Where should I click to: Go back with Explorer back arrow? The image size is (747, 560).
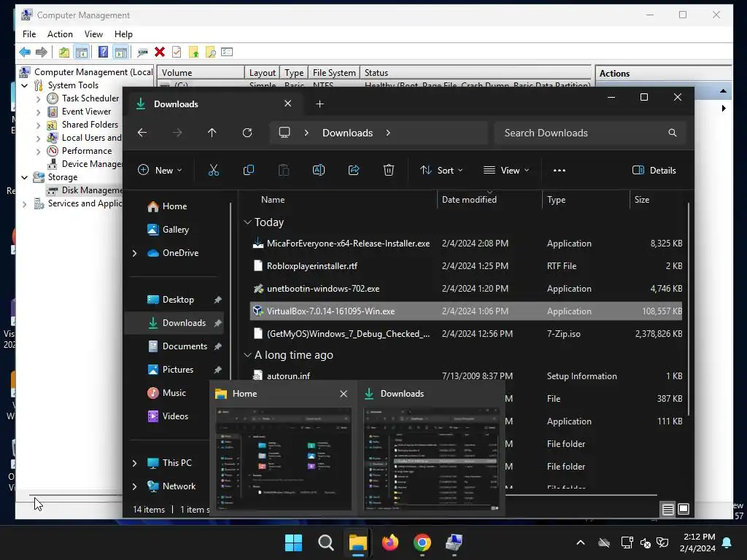(x=142, y=133)
